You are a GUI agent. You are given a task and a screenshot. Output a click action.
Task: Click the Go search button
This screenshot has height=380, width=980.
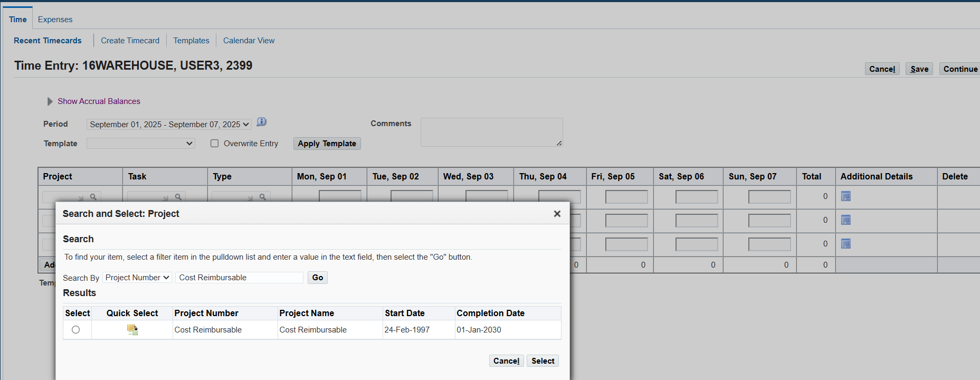(317, 278)
